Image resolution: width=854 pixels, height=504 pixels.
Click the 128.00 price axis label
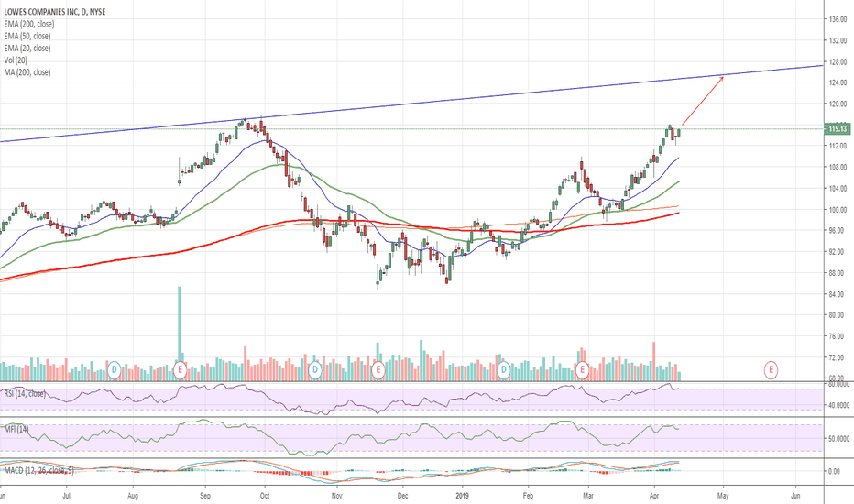pos(838,61)
